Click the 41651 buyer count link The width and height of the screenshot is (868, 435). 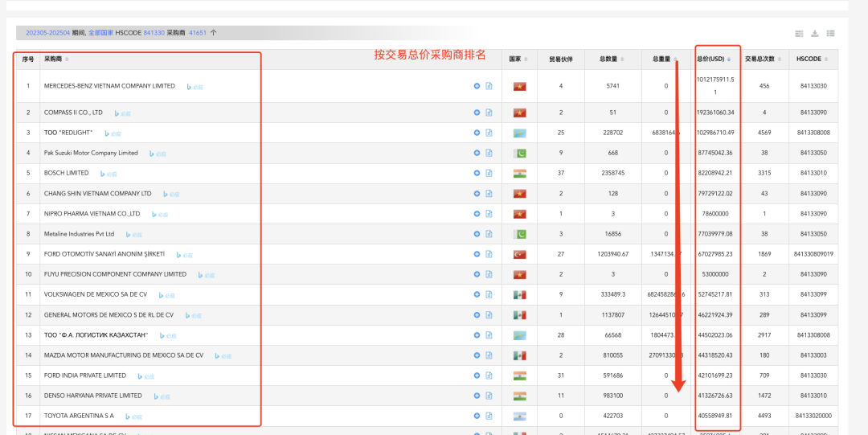198,33
